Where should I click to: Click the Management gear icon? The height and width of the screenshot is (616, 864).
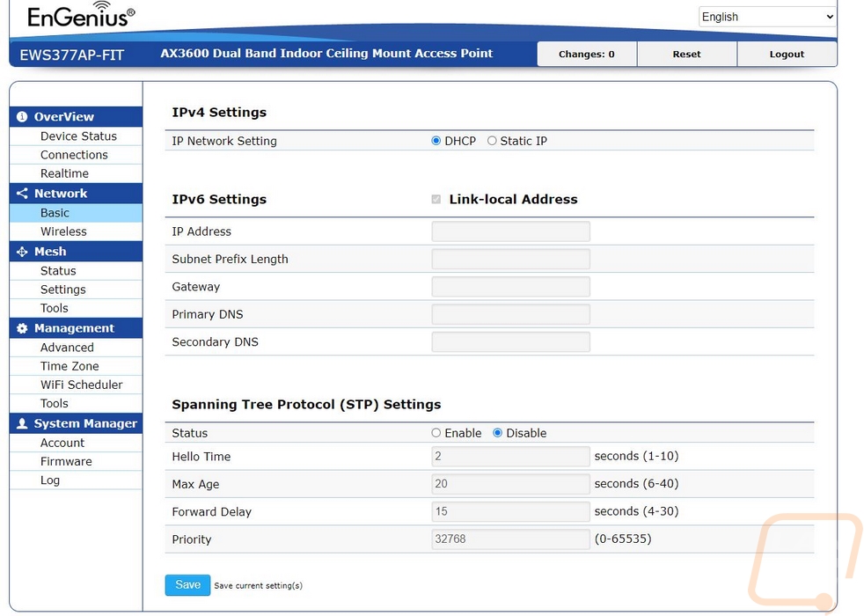22,328
